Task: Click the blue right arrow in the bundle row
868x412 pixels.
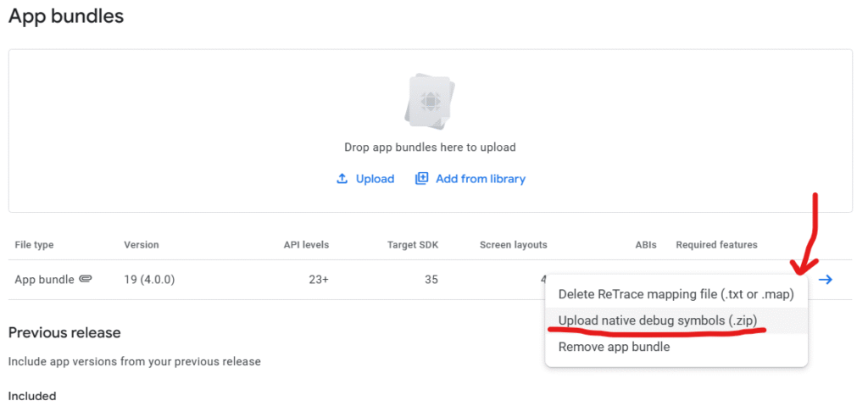Action: (x=826, y=280)
